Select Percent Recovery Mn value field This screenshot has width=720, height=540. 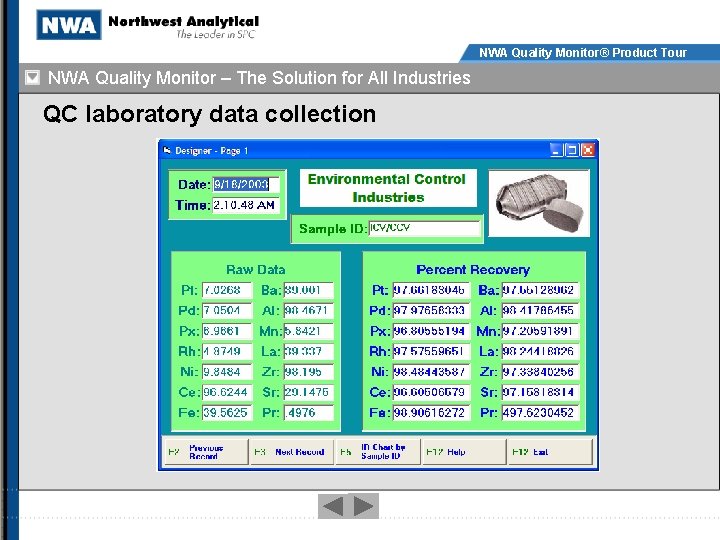[540, 331]
